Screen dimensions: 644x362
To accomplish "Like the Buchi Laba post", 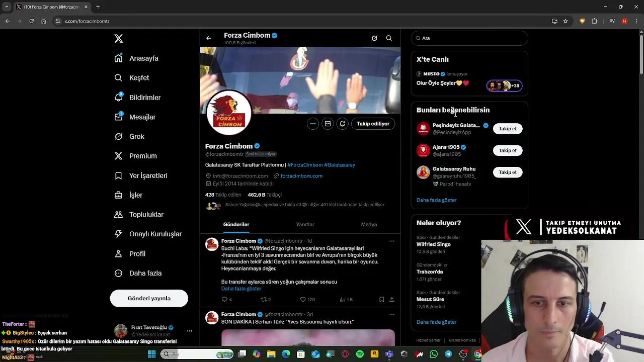I will click(x=307, y=300).
